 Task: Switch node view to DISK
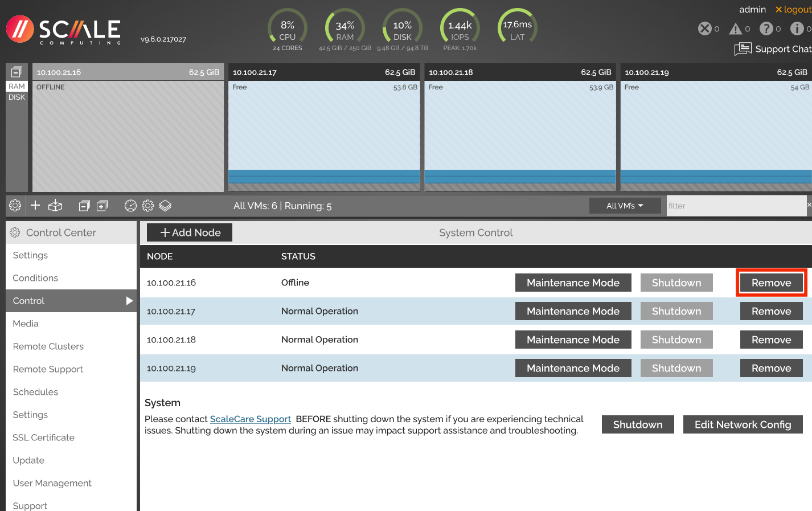point(17,97)
